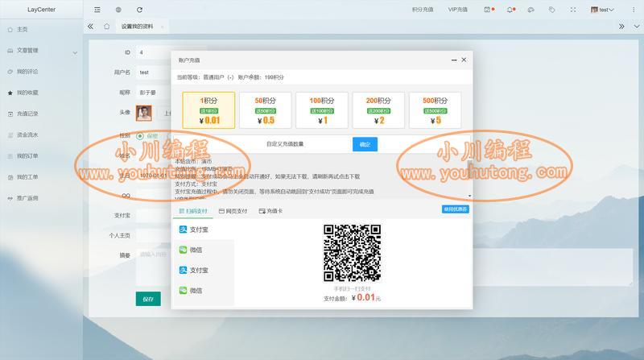644x360 pixels.
Task: Open the tab options chevron dropdown
Action: [x=637, y=27]
